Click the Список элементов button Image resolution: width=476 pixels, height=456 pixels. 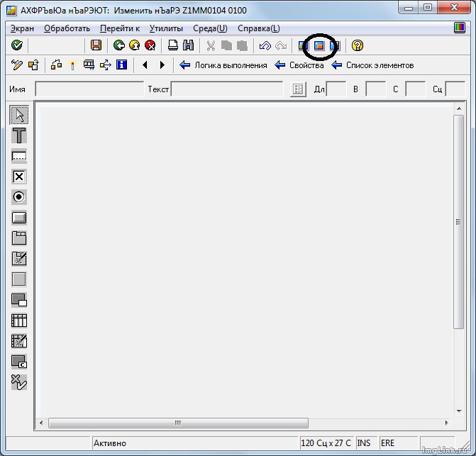pyautogui.click(x=372, y=65)
